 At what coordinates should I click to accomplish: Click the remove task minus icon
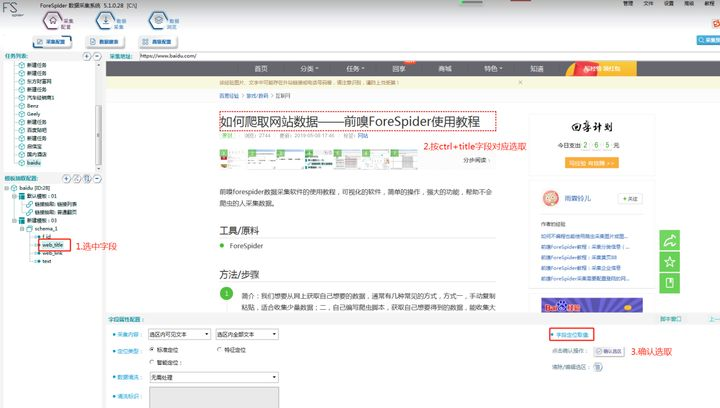tap(97, 57)
